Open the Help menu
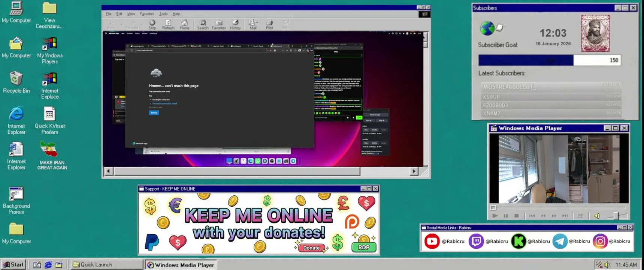Viewport: 644px width, 270px height. (x=176, y=14)
